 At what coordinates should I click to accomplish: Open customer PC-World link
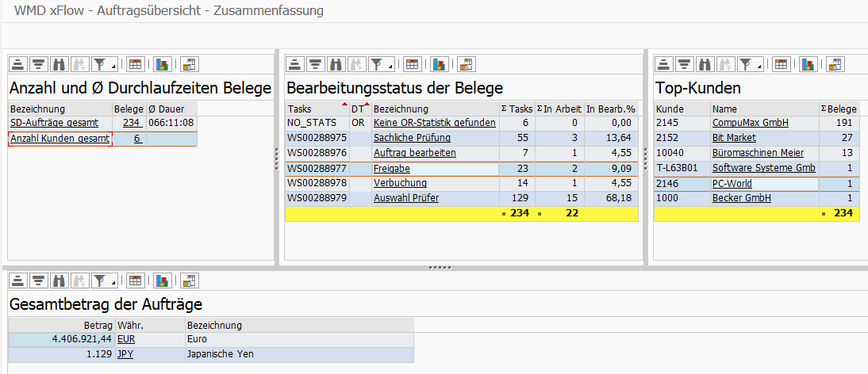point(732,183)
